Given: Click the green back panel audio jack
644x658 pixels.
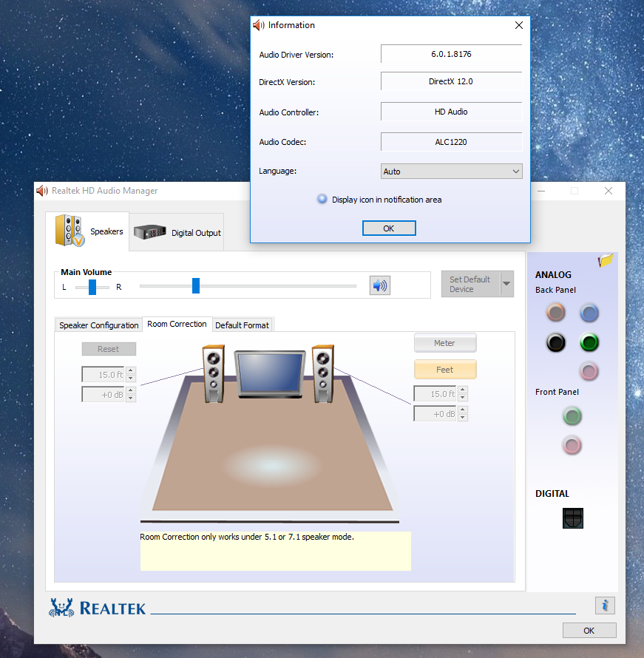Looking at the screenshot, I should click(589, 342).
